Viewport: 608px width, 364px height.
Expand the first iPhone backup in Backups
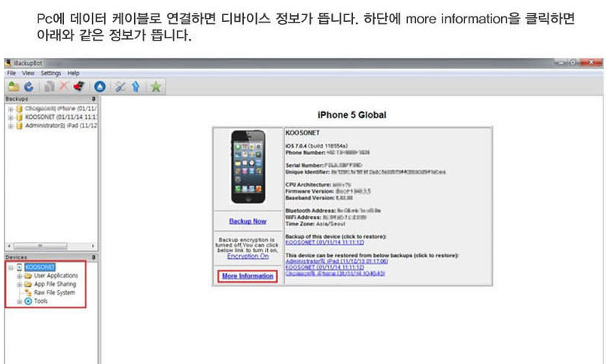point(11,109)
